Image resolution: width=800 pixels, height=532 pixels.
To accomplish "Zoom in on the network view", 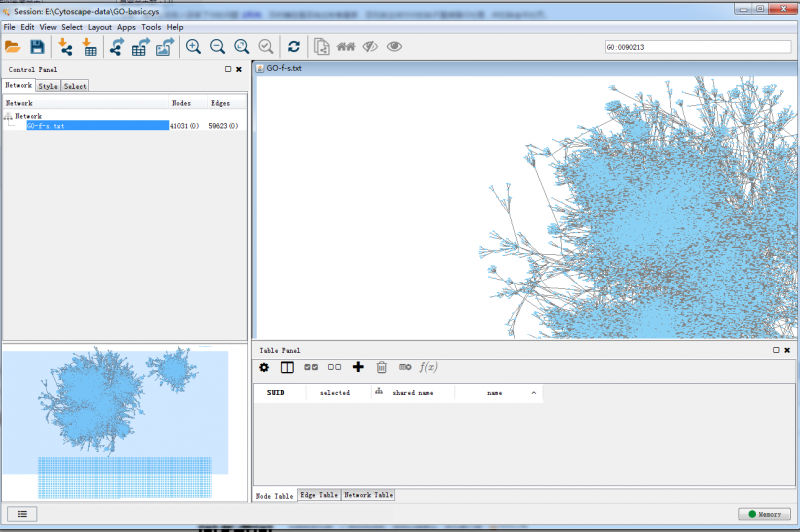I will point(193,47).
